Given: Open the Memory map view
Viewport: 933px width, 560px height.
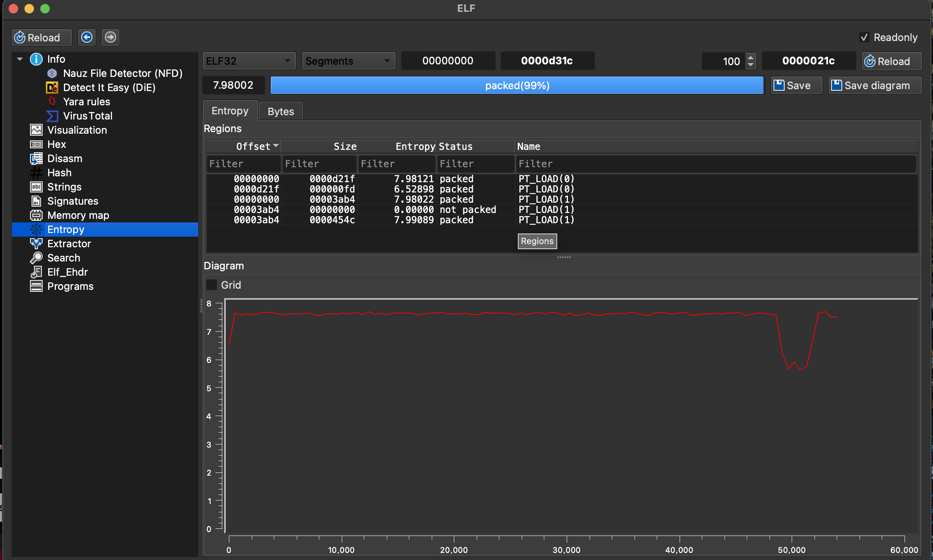Looking at the screenshot, I should click(78, 215).
